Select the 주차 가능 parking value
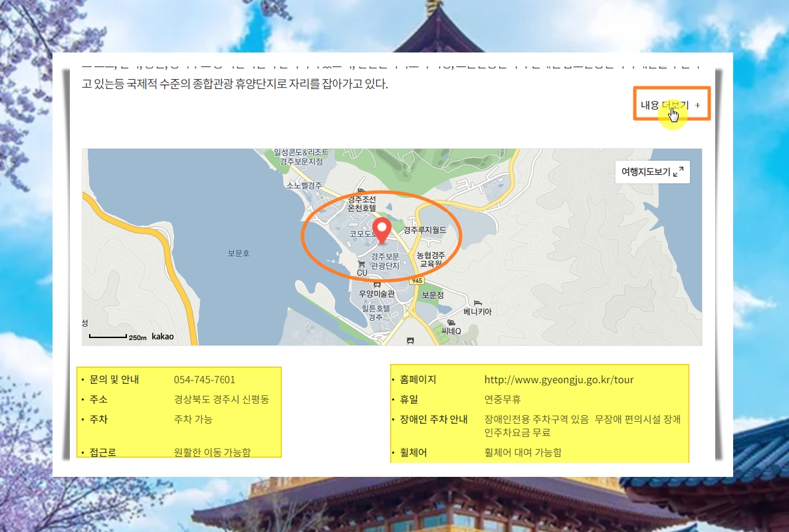This screenshot has width=789, height=532. (x=193, y=419)
